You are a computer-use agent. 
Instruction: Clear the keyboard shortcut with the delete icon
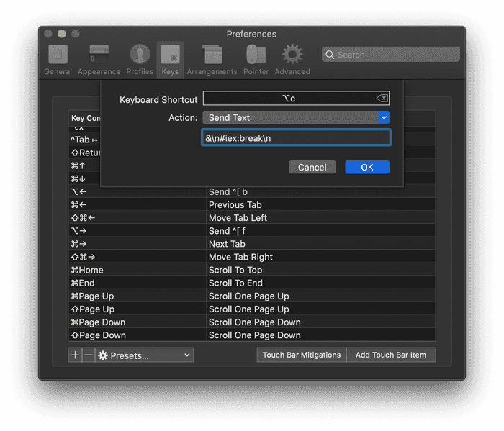382,99
